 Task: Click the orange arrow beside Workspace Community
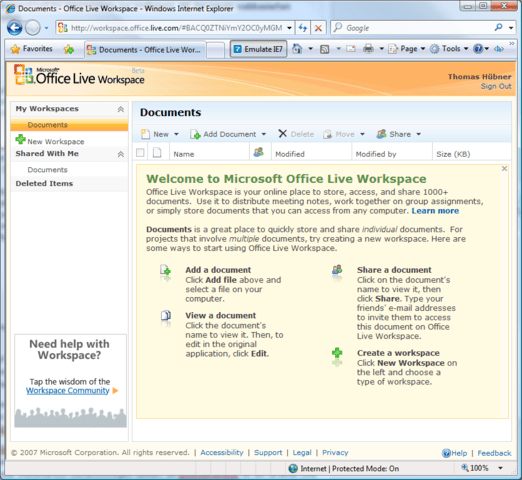[x=115, y=391]
